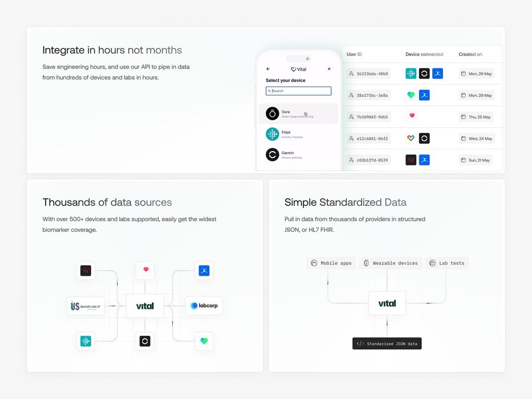Click the Vital heart logo in phone header
The width and height of the screenshot is (532, 399).
pyautogui.click(x=299, y=69)
